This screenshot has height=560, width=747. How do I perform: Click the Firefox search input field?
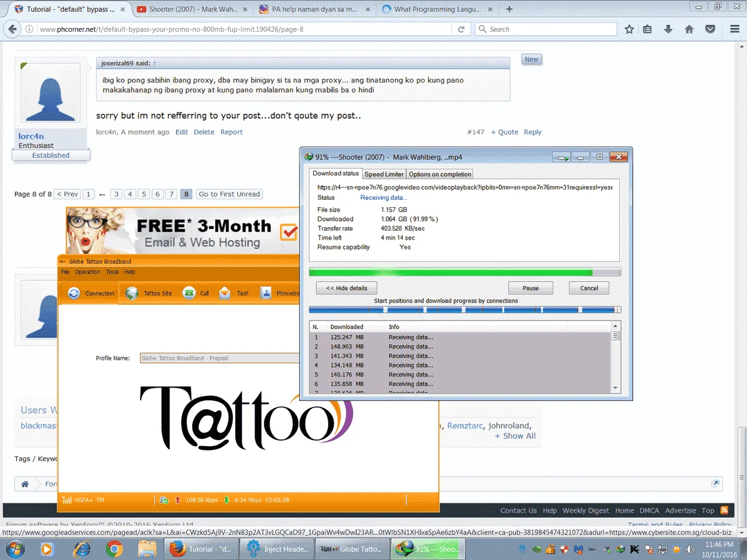pos(546,29)
